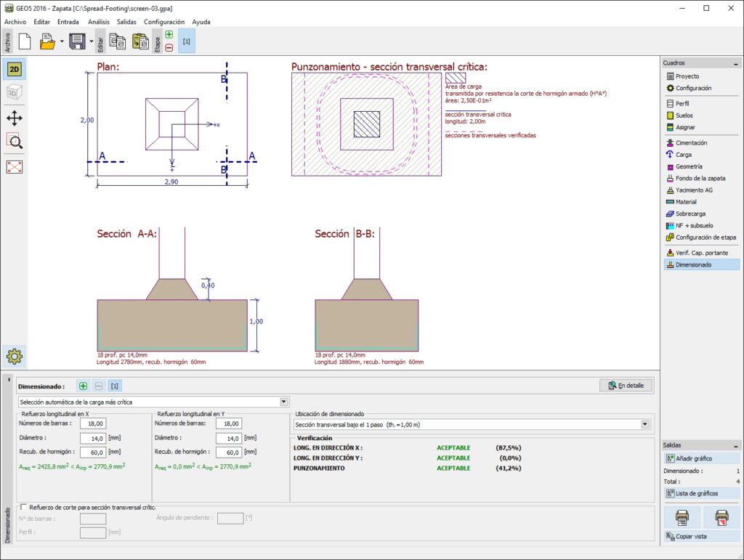Image resolution: width=744 pixels, height=560 pixels.
Task: Switch to 2D view mode
Action: pos(15,70)
